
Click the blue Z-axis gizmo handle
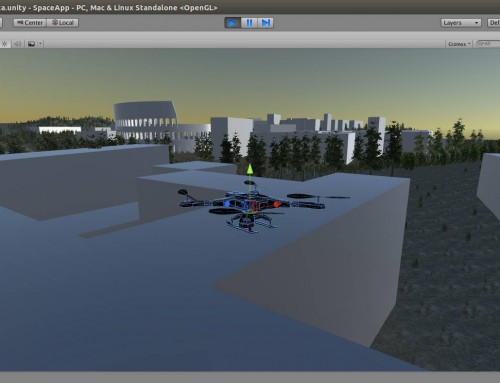point(227,204)
